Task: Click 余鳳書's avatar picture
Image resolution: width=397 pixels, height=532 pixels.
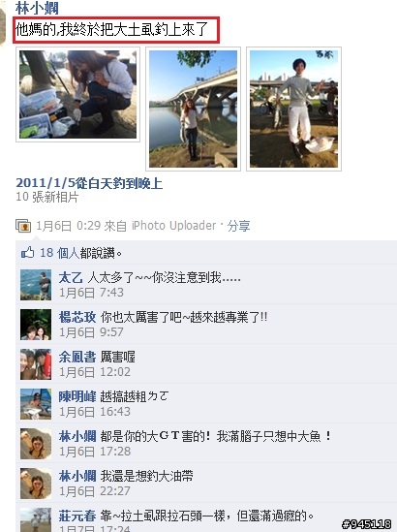Action: (36, 364)
